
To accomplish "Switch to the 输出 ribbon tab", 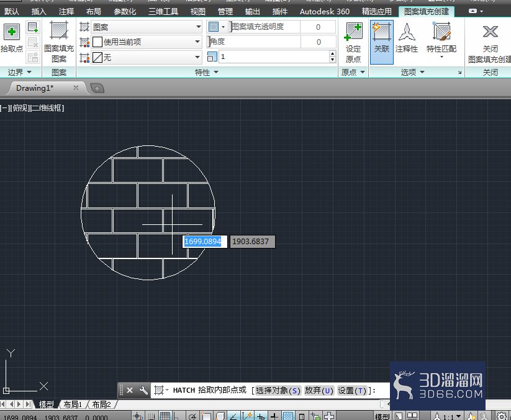I will click(x=253, y=12).
